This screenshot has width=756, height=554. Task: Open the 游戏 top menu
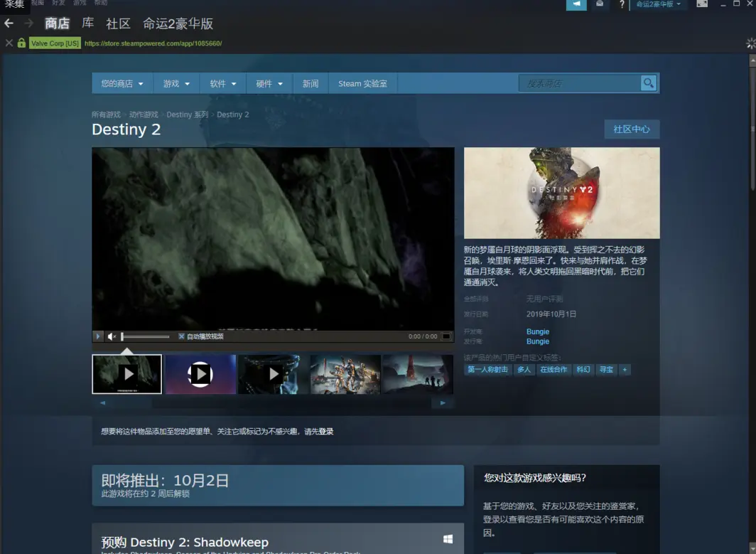click(x=80, y=3)
